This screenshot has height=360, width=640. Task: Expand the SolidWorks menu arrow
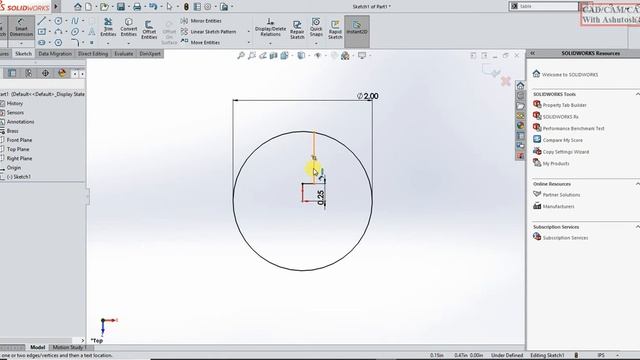pos(56,7)
